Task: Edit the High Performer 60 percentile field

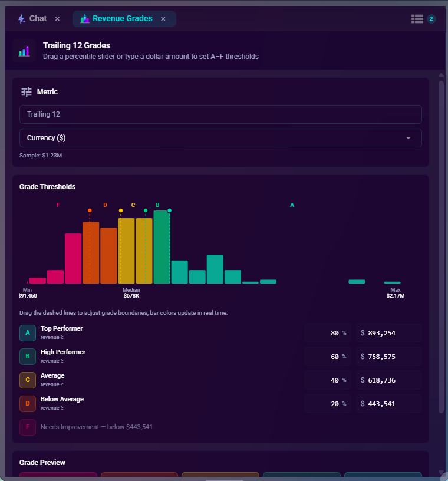Action: point(328,357)
